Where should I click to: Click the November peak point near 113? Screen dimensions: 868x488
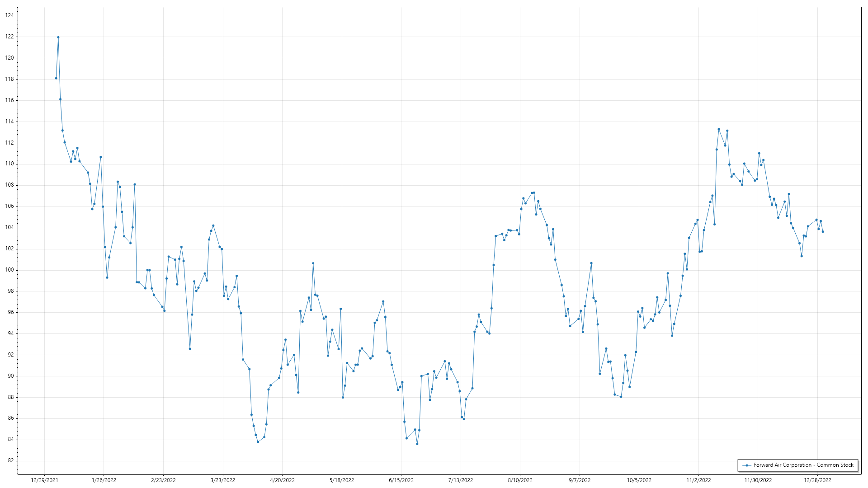(719, 129)
